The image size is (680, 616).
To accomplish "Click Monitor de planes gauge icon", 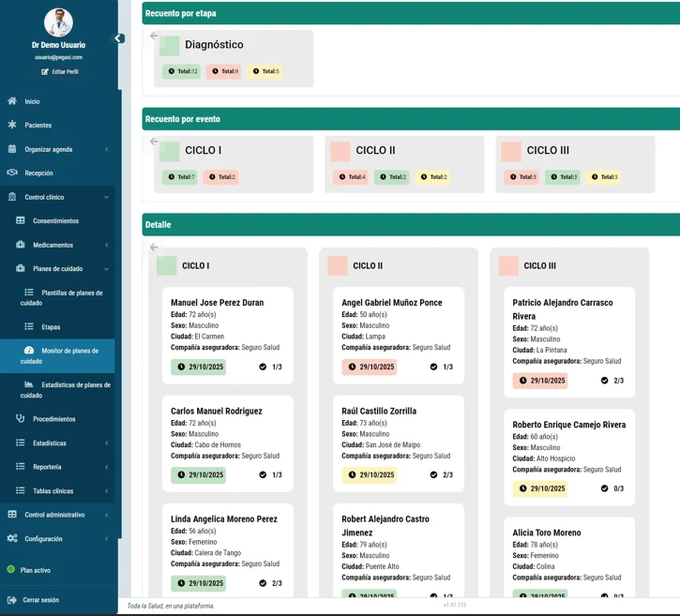I will pyautogui.click(x=29, y=351).
